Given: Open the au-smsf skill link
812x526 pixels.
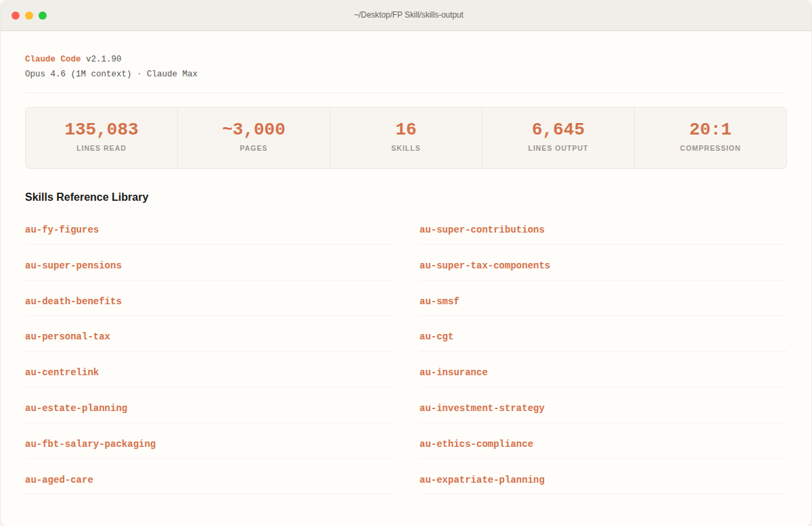Looking at the screenshot, I should pyautogui.click(x=439, y=302).
